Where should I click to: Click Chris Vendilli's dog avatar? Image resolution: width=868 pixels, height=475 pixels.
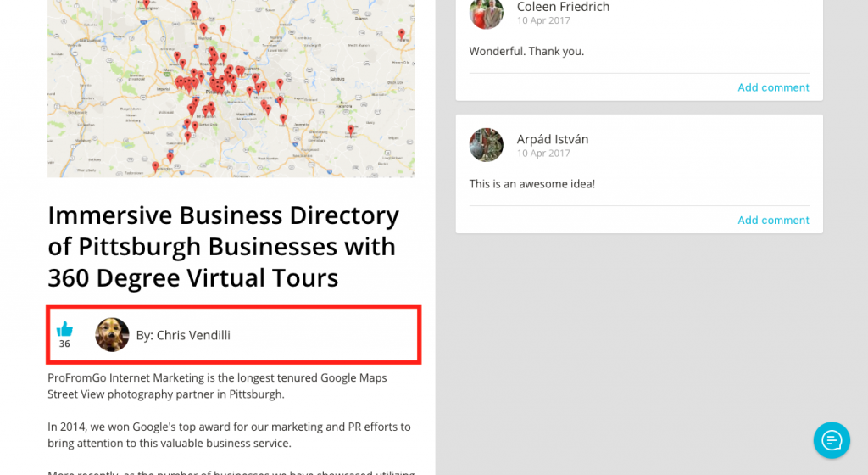(112, 334)
